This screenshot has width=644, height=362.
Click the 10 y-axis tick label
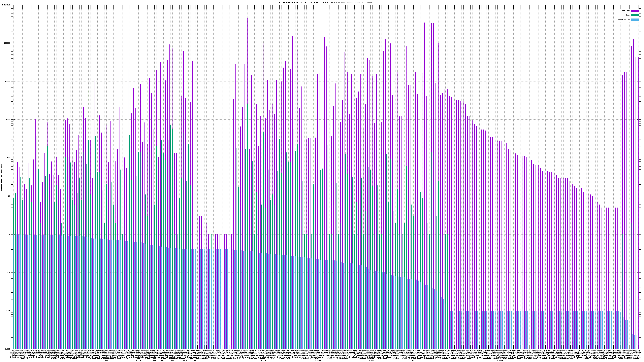(9, 196)
